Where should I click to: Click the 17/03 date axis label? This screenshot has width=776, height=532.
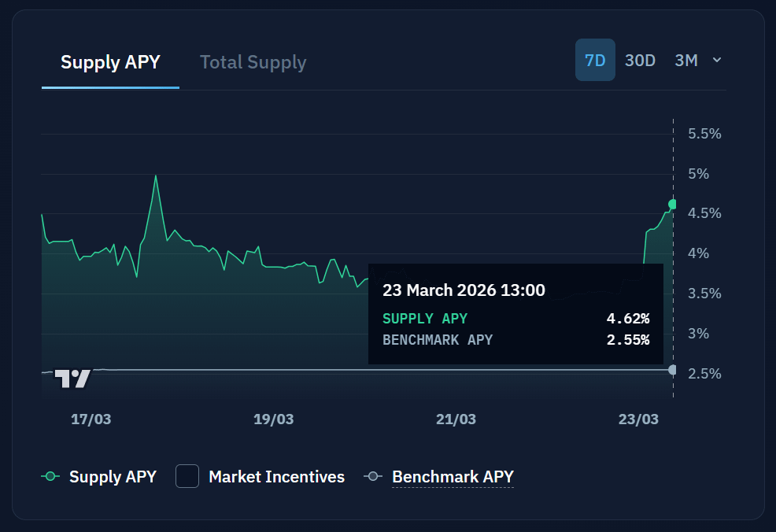tap(91, 419)
